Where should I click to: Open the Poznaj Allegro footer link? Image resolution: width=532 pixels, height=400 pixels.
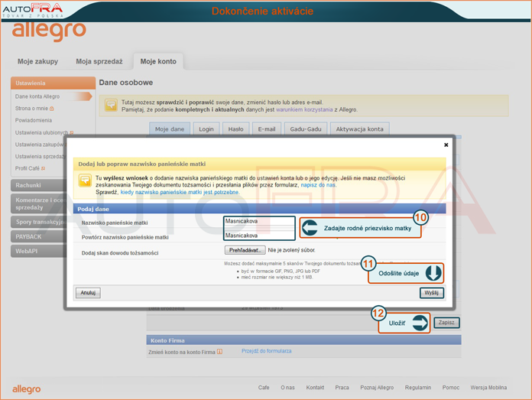point(377,388)
